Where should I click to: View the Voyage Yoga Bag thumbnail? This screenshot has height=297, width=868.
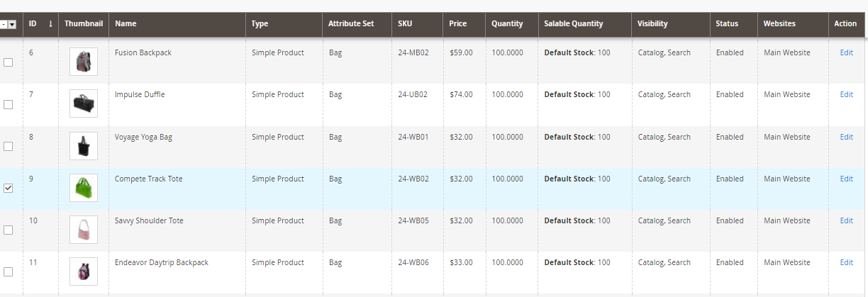tap(84, 146)
